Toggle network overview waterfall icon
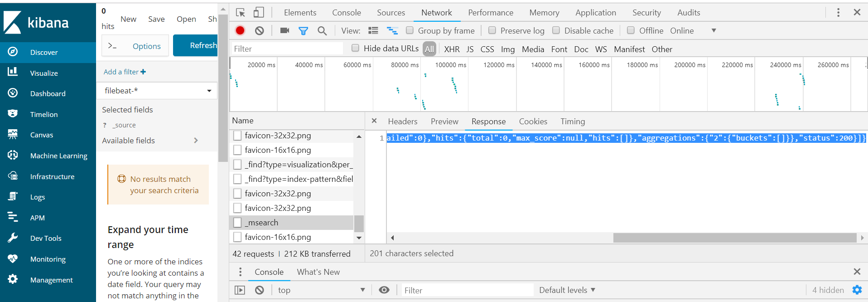 click(392, 30)
